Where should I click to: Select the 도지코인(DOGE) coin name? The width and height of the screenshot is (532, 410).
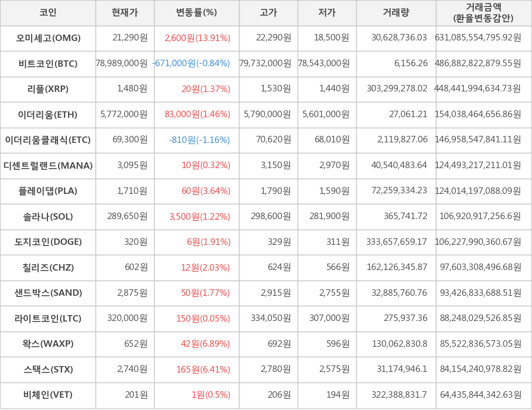coord(48,242)
